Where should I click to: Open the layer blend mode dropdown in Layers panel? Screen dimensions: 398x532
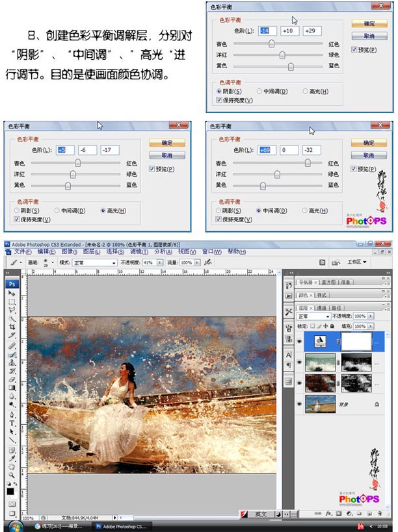click(313, 316)
